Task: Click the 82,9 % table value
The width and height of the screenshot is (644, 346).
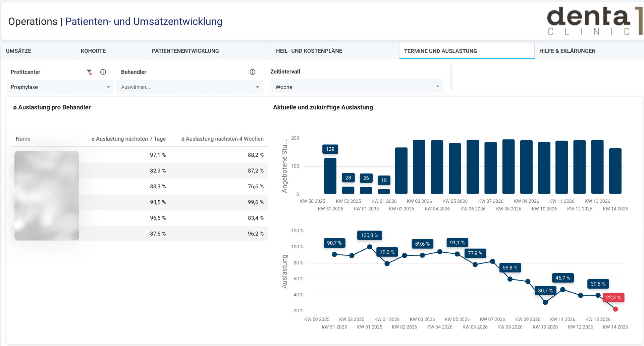Action: coord(158,170)
